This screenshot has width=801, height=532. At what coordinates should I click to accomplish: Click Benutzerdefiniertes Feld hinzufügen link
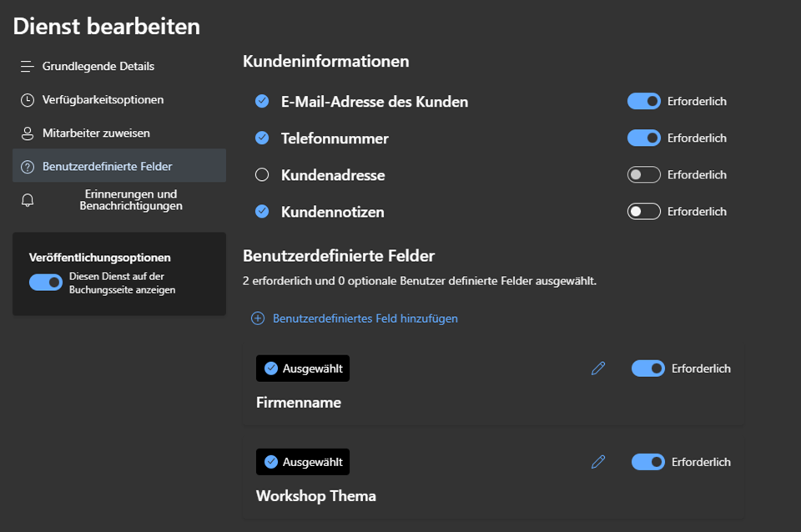[x=365, y=319]
